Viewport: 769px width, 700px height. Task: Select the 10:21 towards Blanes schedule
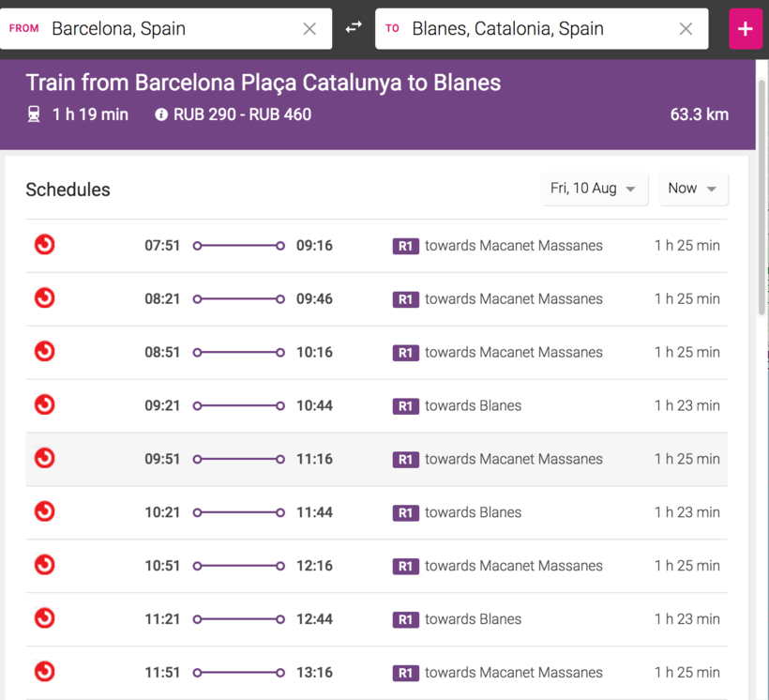[x=375, y=512]
